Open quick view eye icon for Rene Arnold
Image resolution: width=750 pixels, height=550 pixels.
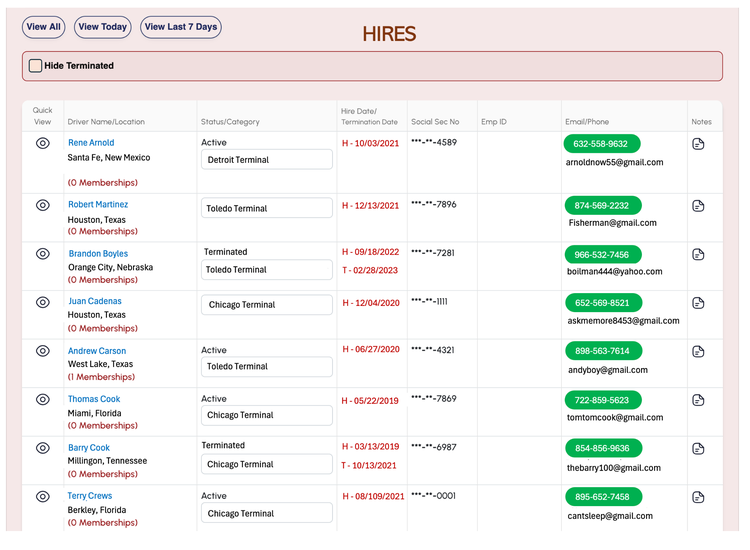point(43,143)
